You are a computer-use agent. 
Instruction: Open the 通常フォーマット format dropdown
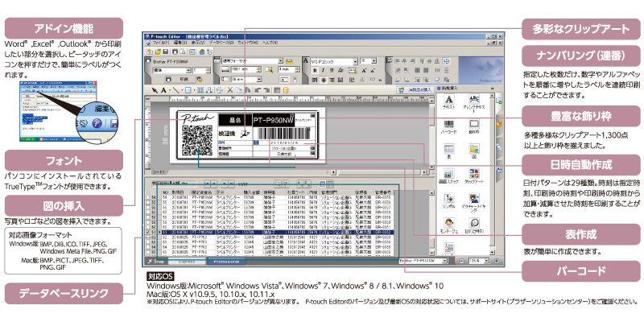click(281, 61)
